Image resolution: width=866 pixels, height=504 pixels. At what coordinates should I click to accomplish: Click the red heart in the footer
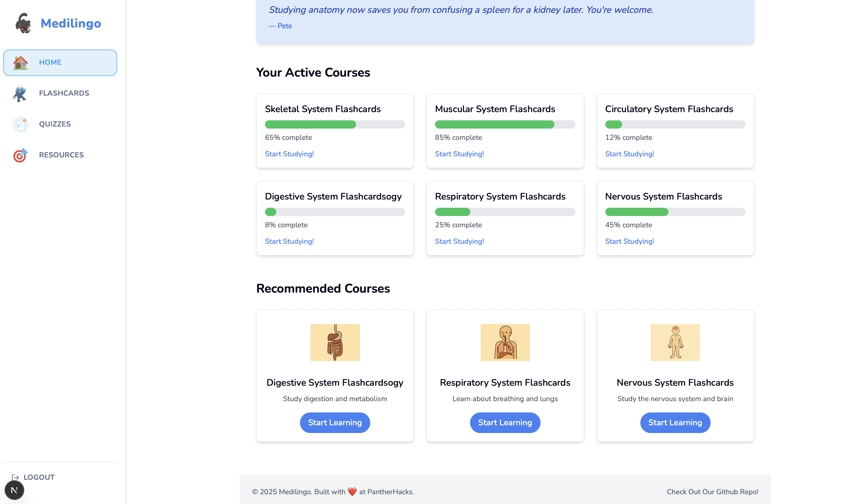click(352, 492)
